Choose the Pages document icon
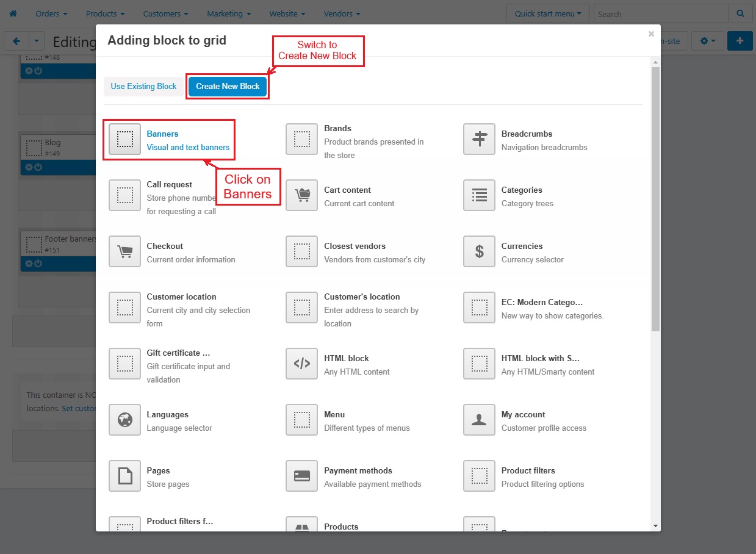 coord(124,476)
